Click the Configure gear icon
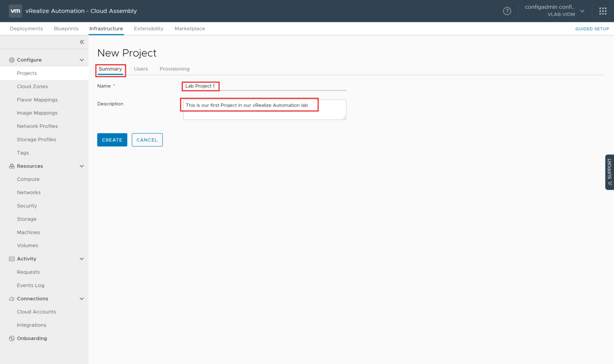The width and height of the screenshot is (614, 364). [x=12, y=60]
